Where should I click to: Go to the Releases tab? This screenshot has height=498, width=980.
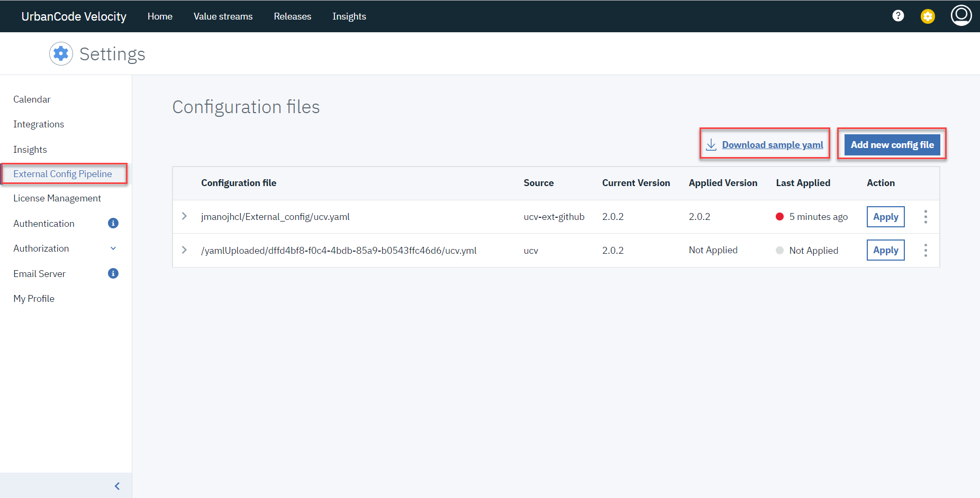pos(292,16)
